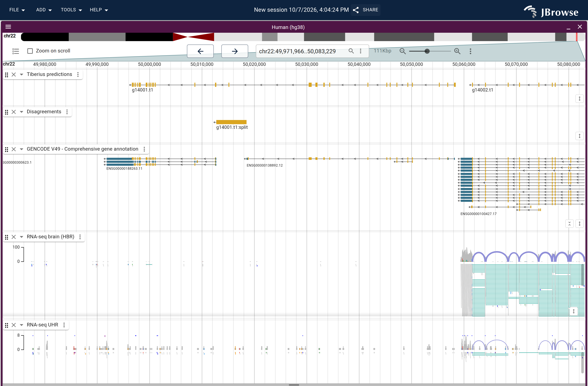Viewport: 588px width, 386px height.
Task: Close the Tiberius predictions track
Action: coord(14,74)
